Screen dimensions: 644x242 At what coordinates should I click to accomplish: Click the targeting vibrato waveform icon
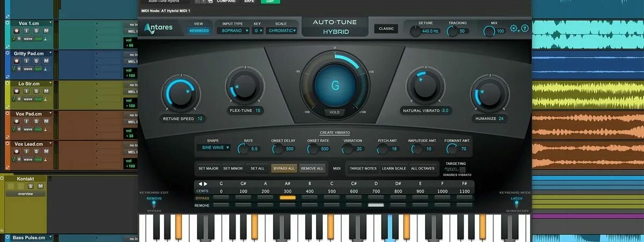click(450, 169)
